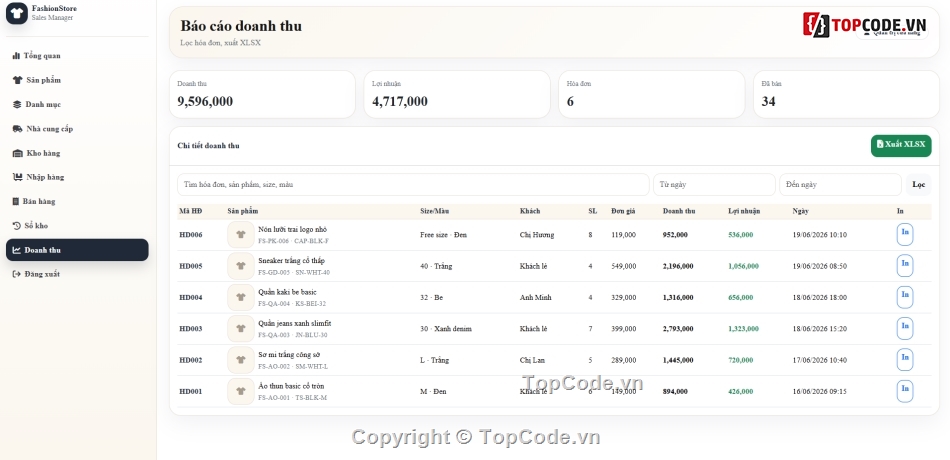Click SKU text FS-AO-002 · SM-WHT-L

point(293,366)
